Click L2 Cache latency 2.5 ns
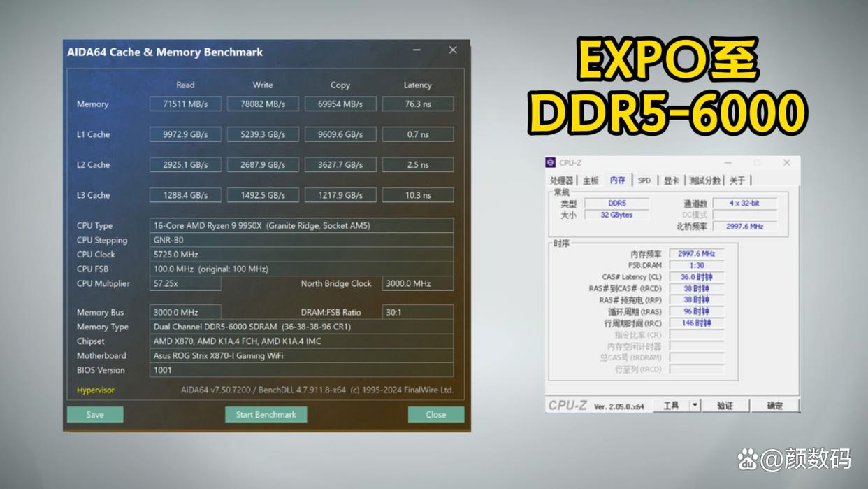 tap(418, 164)
